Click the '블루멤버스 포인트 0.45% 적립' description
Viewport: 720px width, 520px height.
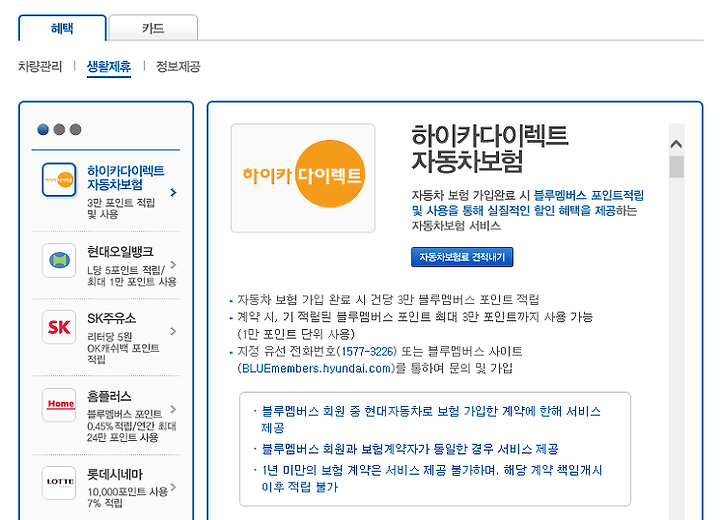(132, 426)
